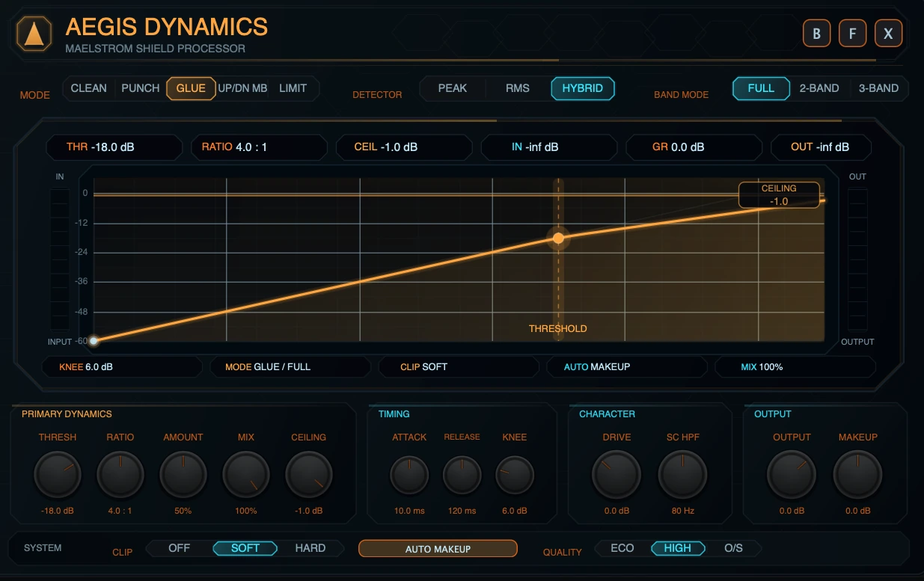Click the THRESH knob
This screenshot has height=581, width=924.
pos(58,475)
